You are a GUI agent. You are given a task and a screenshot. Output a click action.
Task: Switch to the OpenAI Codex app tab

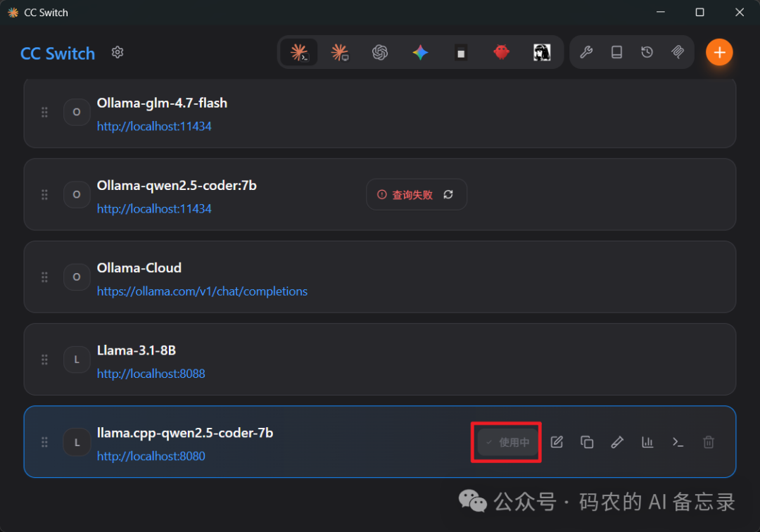[x=380, y=52]
